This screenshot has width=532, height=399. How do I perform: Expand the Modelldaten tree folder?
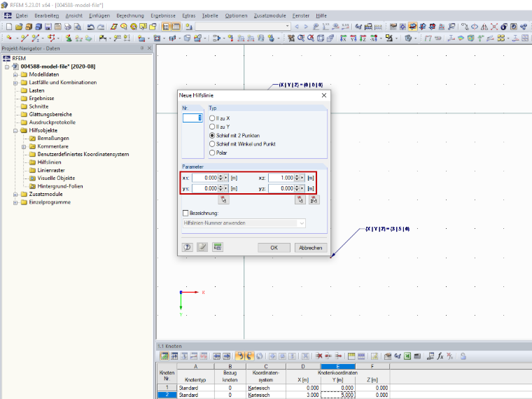point(15,75)
